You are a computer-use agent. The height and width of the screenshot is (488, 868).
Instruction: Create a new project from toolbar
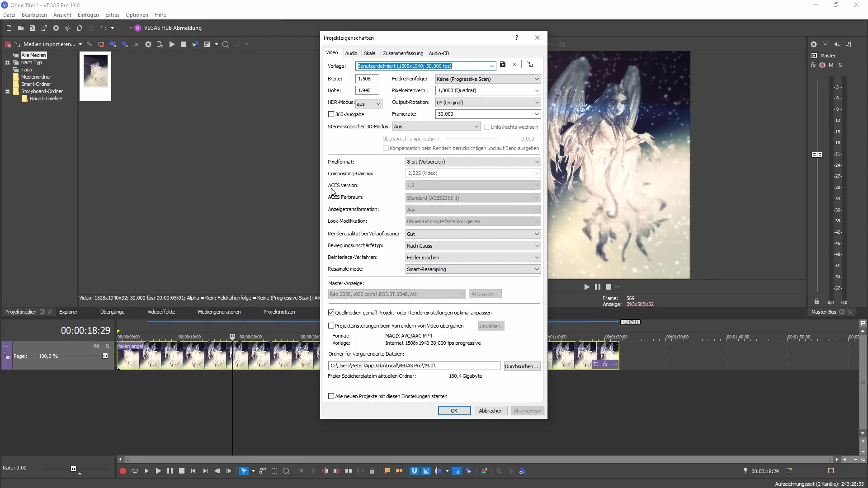coord(9,28)
